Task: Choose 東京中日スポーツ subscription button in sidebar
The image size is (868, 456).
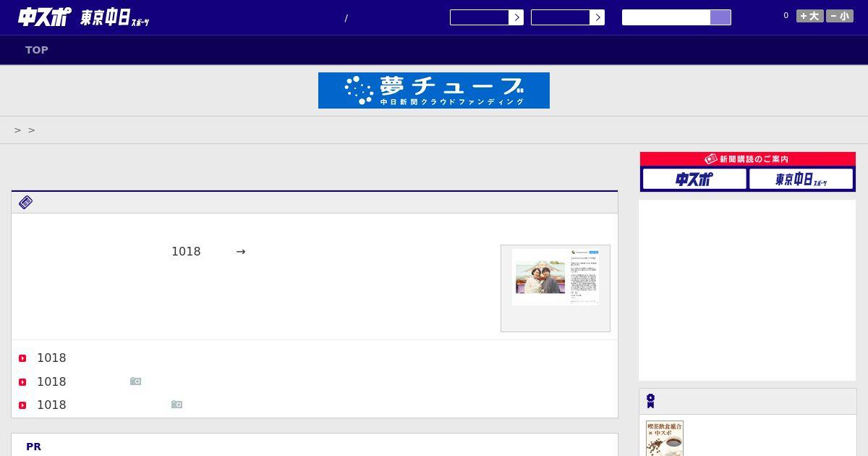Action: (x=801, y=179)
